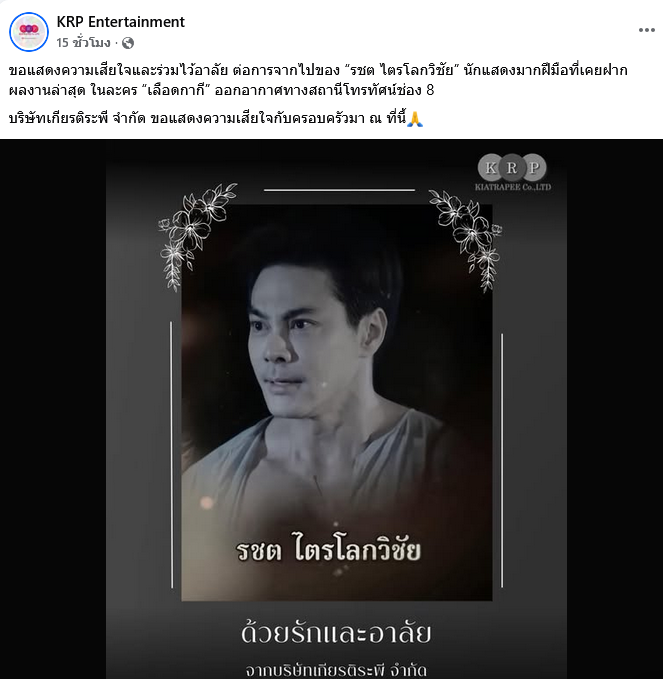This screenshot has width=663, height=679.
Task: Click the paragraph starting บริษัทเกียรติระพี จำกัด
Action: click(x=216, y=118)
